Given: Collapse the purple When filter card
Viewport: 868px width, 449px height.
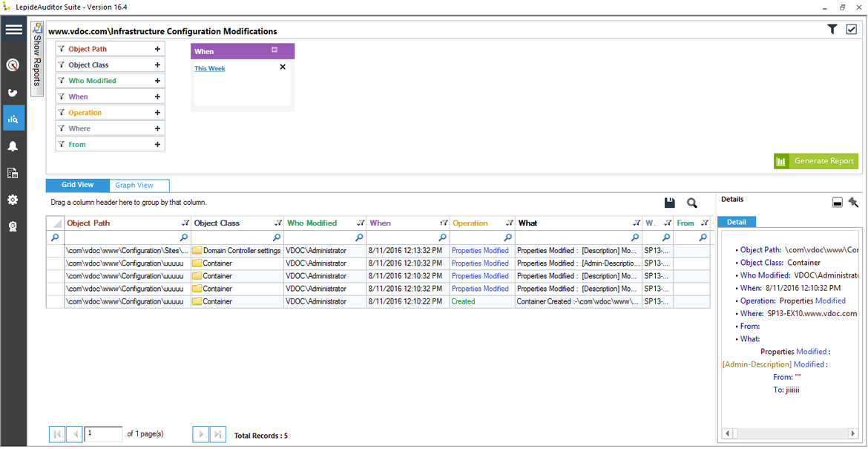Looking at the screenshot, I should (274, 50).
